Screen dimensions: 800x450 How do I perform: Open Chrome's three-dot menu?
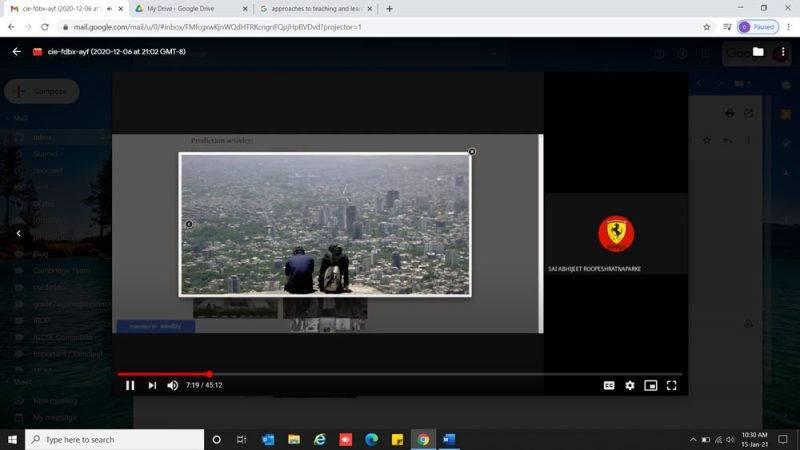788,27
